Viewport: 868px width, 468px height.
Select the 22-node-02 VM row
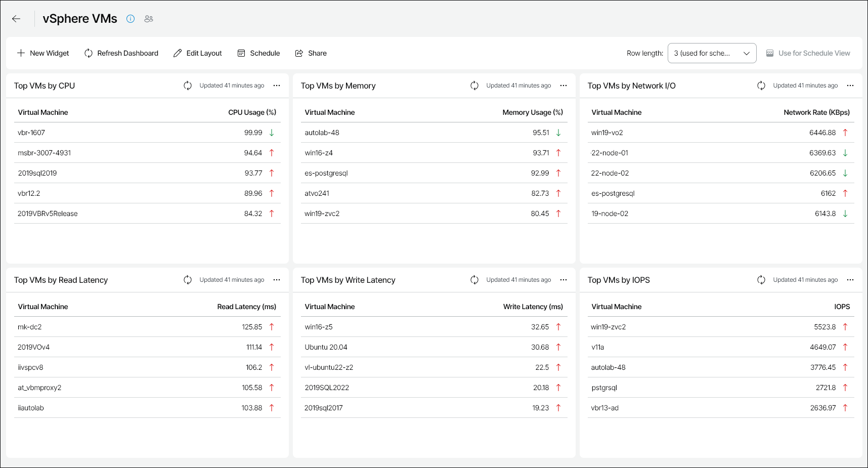pyautogui.click(x=721, y=173)
